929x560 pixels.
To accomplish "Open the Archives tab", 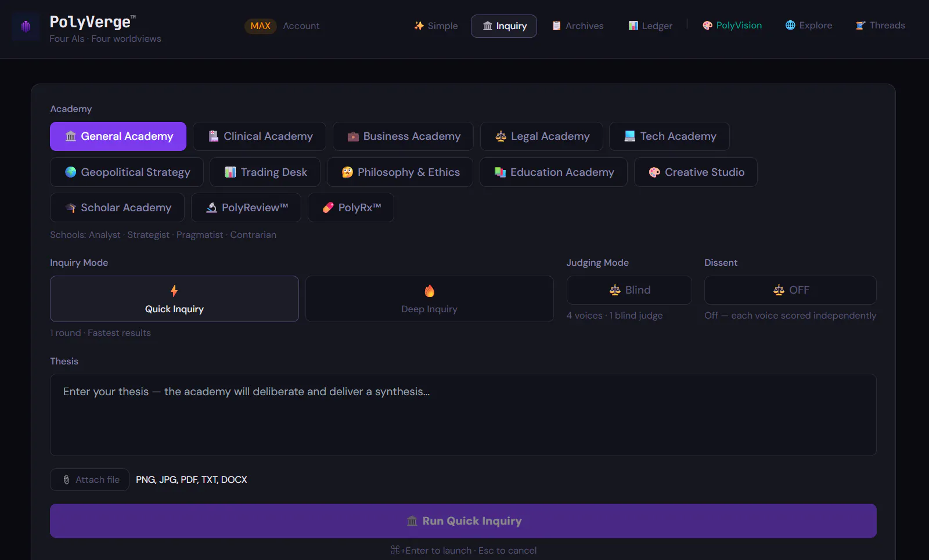I will tap(578, 26).
